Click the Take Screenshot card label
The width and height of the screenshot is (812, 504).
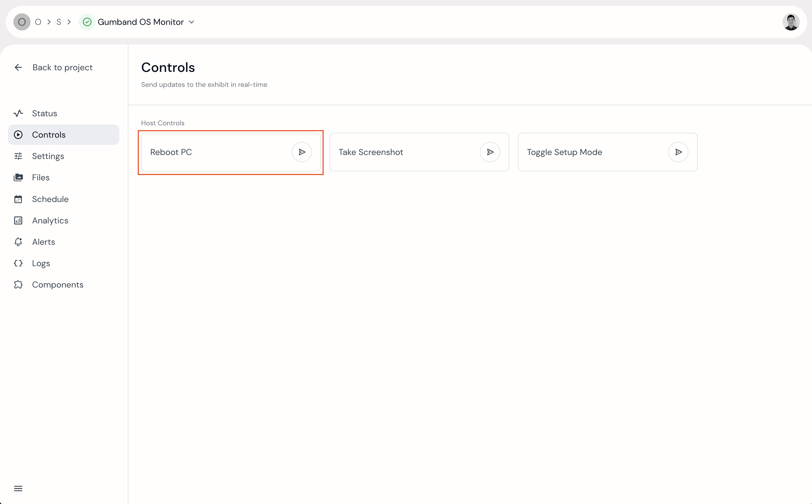(371, 152)
